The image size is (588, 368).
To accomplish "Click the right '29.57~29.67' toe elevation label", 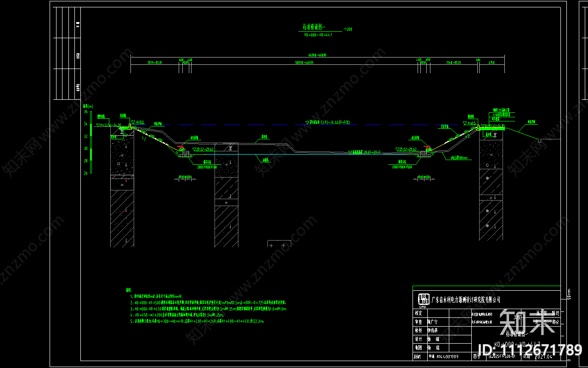I will pos(407,149).
